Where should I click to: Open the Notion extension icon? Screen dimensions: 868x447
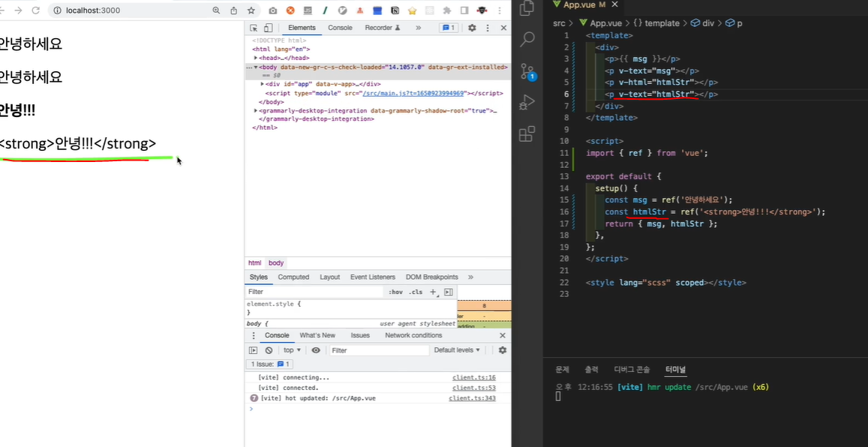coord(395,10)
